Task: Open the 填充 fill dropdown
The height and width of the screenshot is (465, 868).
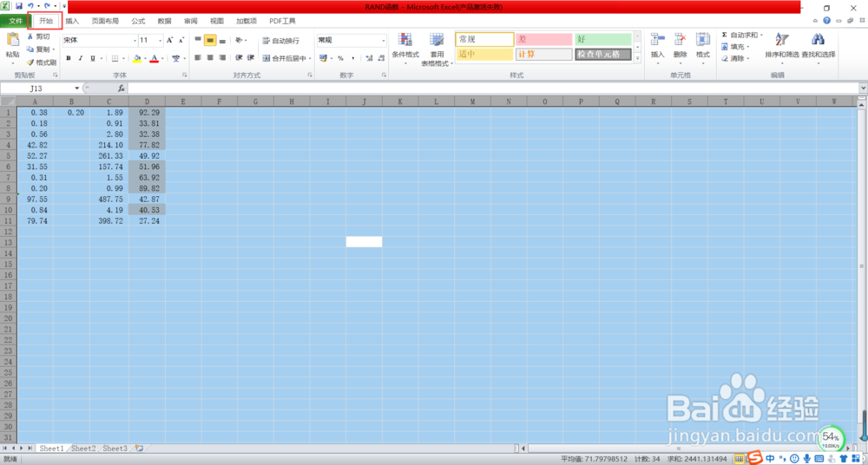Action: [x=736, y=47]
